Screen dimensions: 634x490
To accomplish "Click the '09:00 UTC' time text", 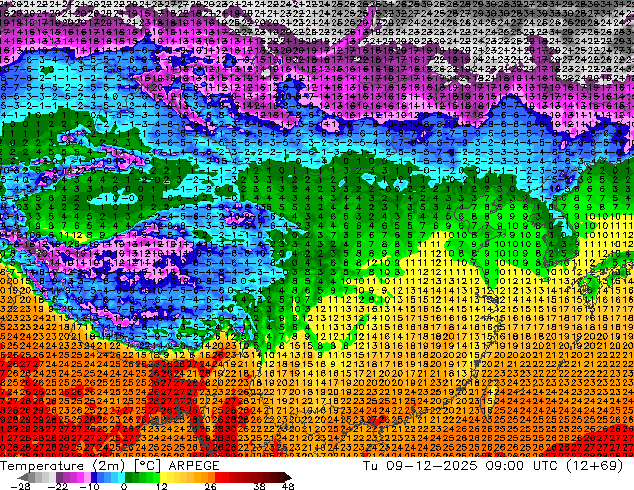I will [x=524, y=466].
